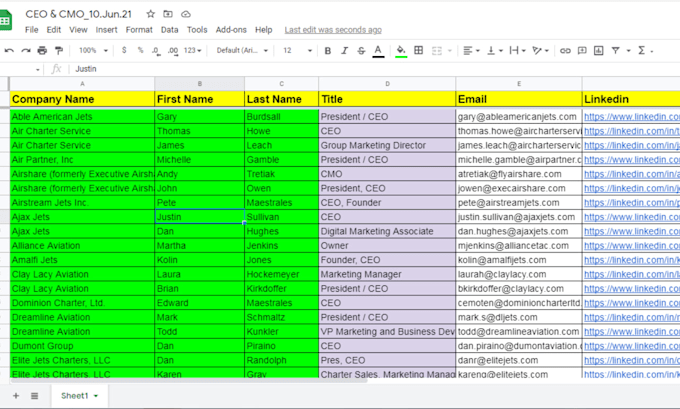Click 'Last edit was seconds ago' link
680x409 pixels.
[x=333, y=30]
